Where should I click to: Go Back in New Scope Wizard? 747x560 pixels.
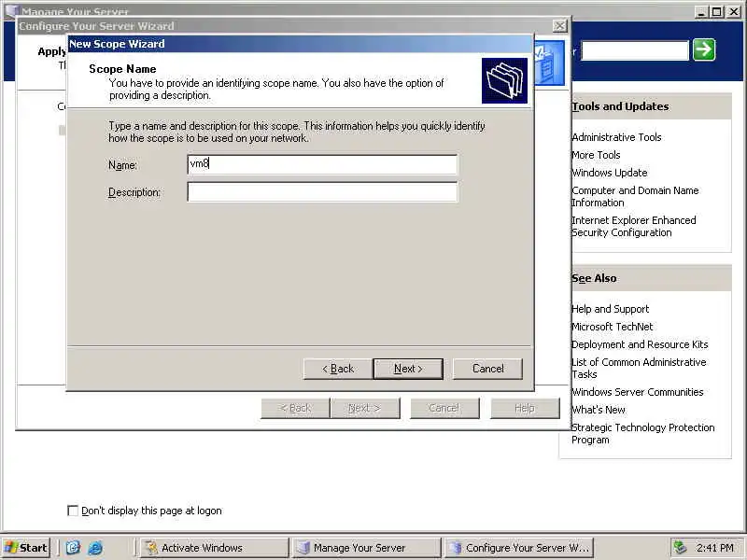[x=338, y=369]
